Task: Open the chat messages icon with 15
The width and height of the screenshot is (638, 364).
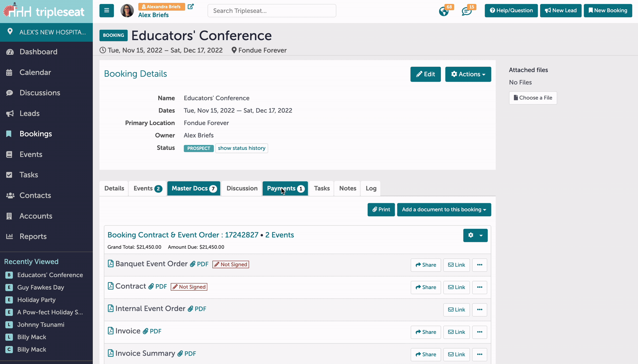Action: pyautogui.click(x=467, y=11)
